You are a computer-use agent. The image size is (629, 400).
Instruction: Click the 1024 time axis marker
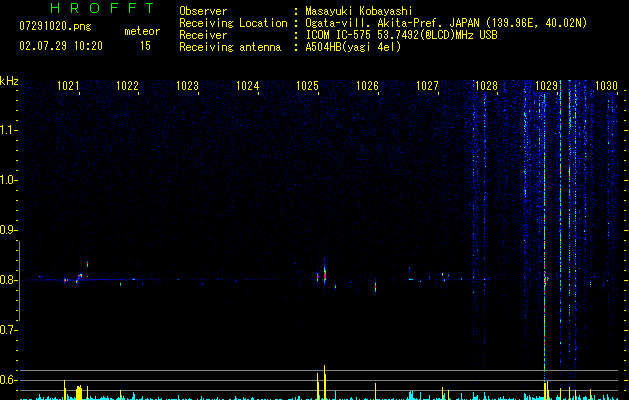pyautogui.click(x=248, y=86)
